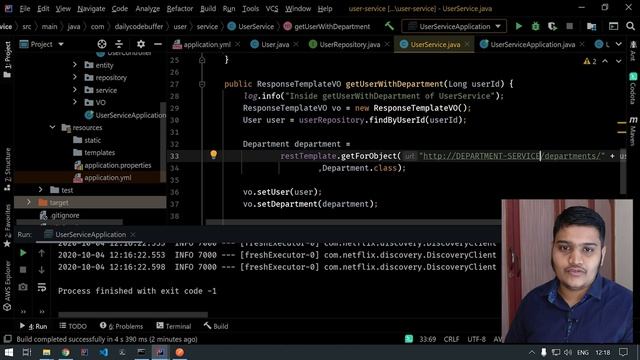Open the Terminal tool window
Screen dimensions: 640x360
click(x=173, y=326)
